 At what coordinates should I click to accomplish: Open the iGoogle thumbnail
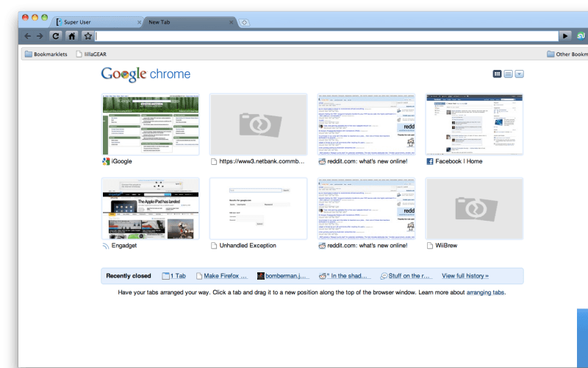pyautogui.click(x=151, y=124)
